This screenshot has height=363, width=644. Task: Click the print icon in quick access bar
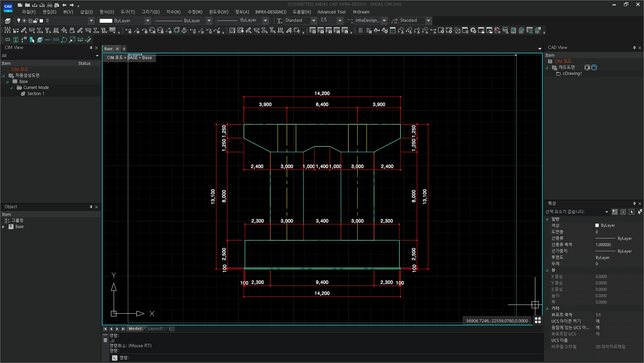[x=50, y=5]
